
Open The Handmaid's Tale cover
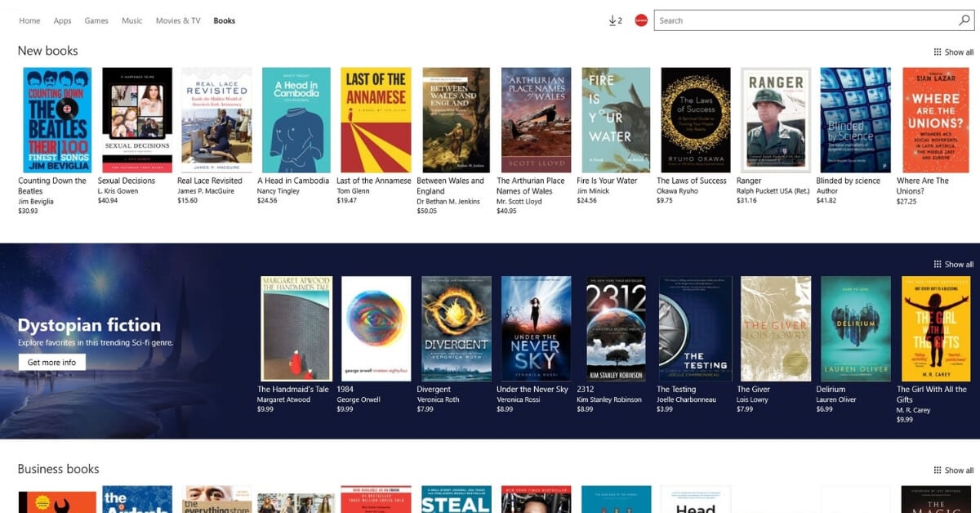point(296,328)
